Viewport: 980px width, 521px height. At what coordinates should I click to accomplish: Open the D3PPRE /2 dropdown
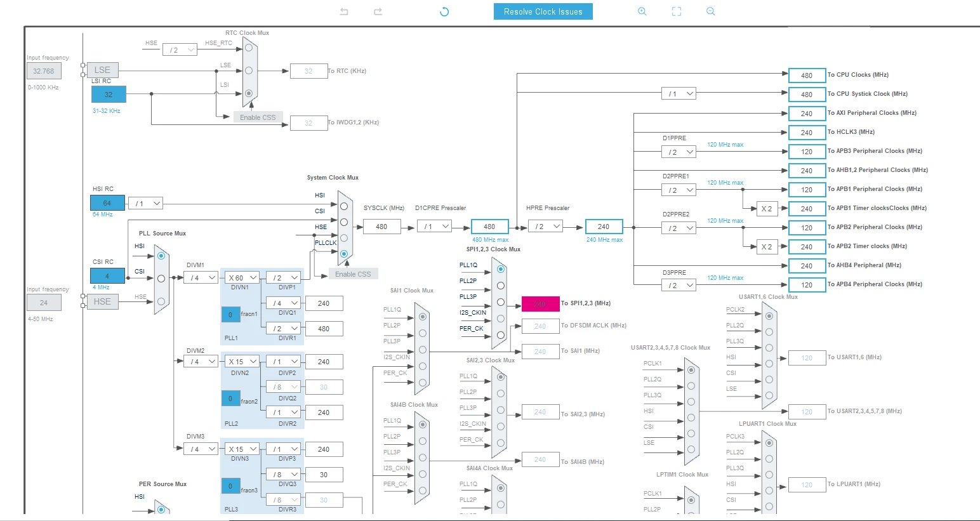tap(679, 285)
